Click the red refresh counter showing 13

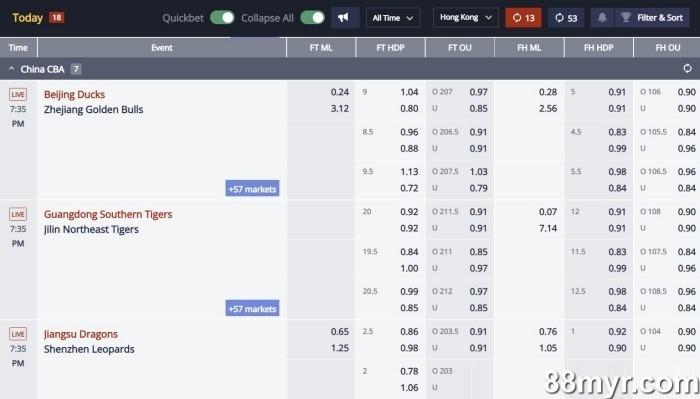click(x=523, y=18)
